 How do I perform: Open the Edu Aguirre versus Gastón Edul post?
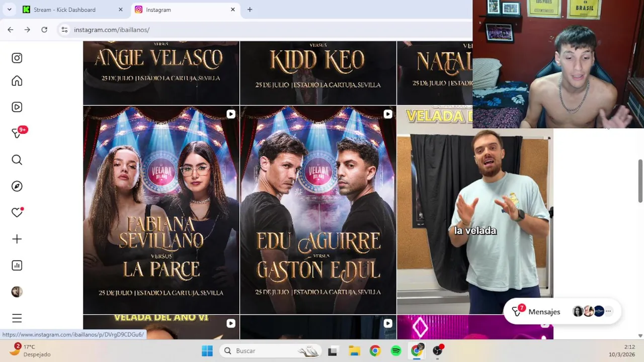coord(318,210)
